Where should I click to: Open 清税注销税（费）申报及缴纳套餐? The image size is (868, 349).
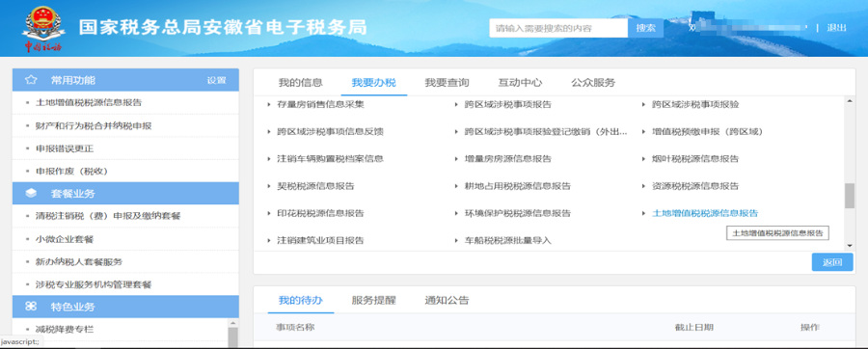(108, 216)
